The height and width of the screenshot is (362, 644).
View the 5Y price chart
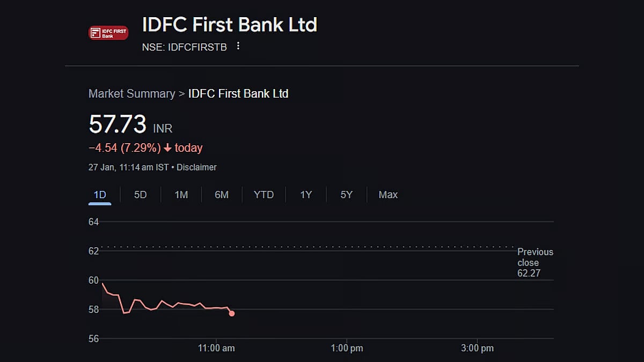click(x=347, y=195)
